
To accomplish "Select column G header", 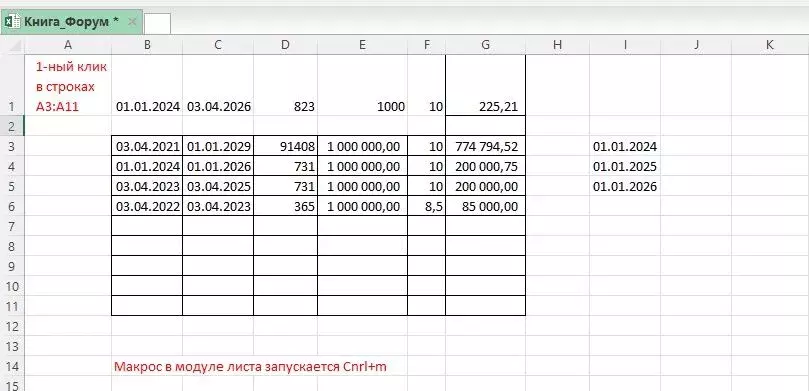I will coord(486,45).
